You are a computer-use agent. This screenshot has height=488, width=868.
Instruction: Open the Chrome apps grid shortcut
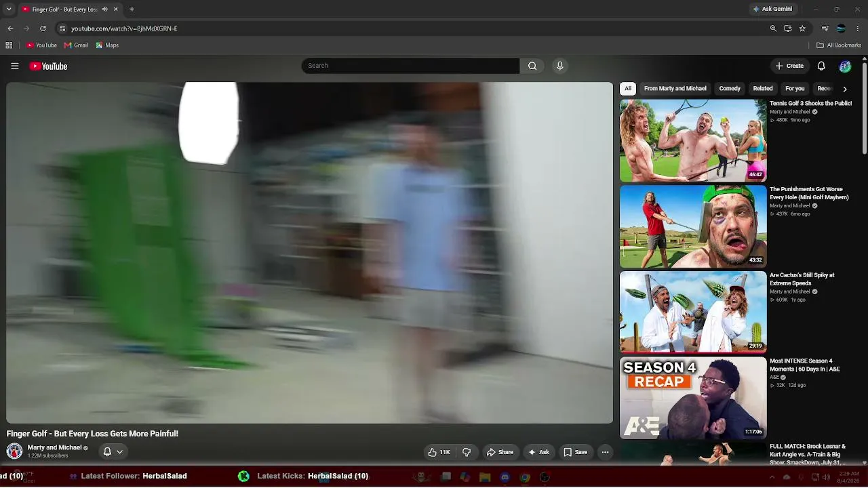(9, 45)
